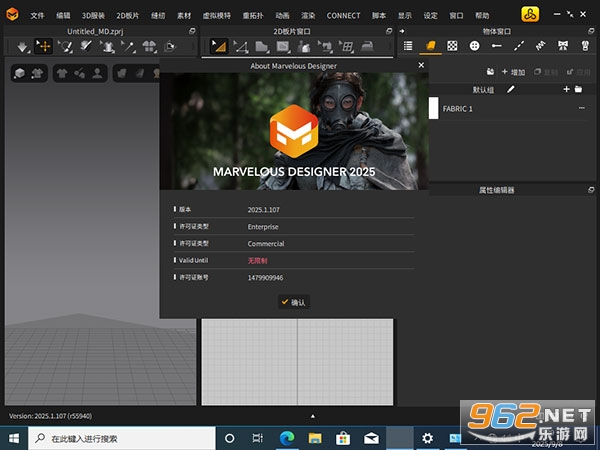600x450 pixels.
Task: Select the FABRIC 1 white swatch
Action: [434, 108]
